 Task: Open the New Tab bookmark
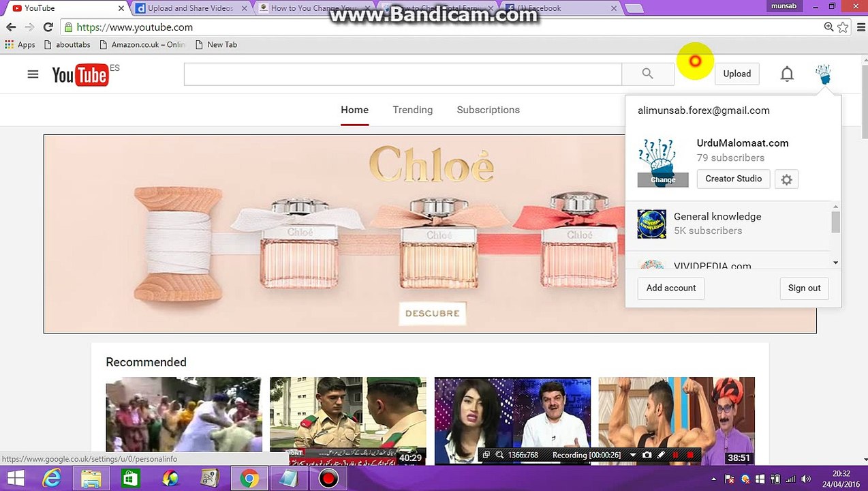(x=216, y=44)
